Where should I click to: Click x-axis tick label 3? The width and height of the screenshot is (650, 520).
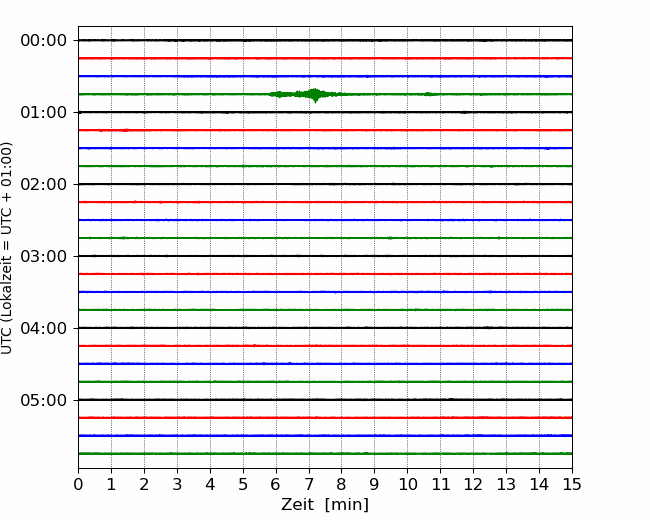[177, 484]
